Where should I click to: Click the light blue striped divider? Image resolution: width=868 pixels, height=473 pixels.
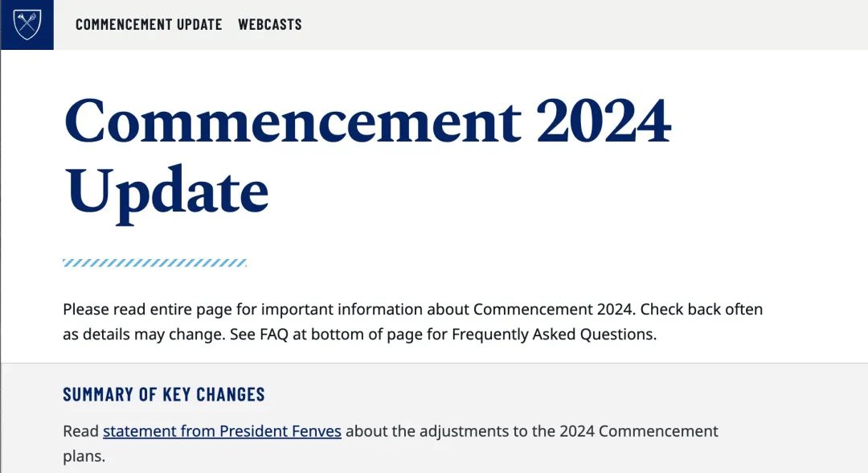154,262
